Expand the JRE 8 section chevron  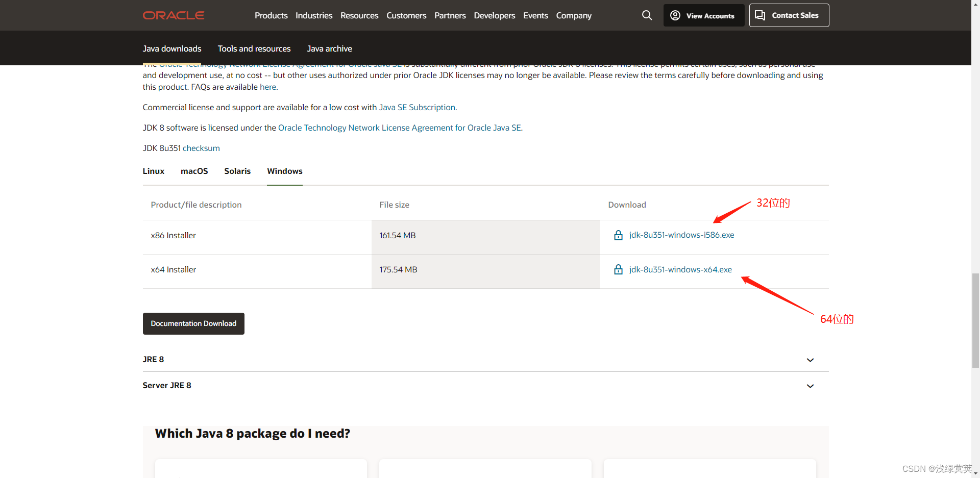[x=810, y=360]
